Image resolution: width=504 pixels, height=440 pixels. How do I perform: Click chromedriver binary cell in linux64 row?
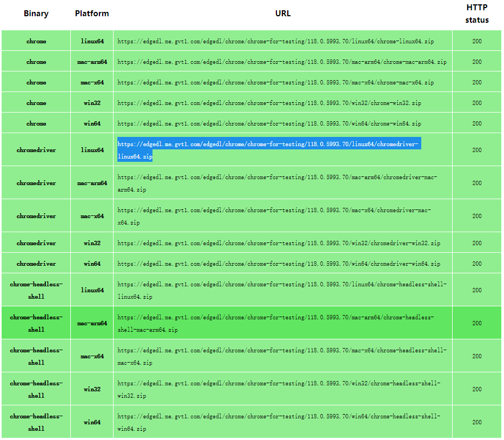[36, 150]
